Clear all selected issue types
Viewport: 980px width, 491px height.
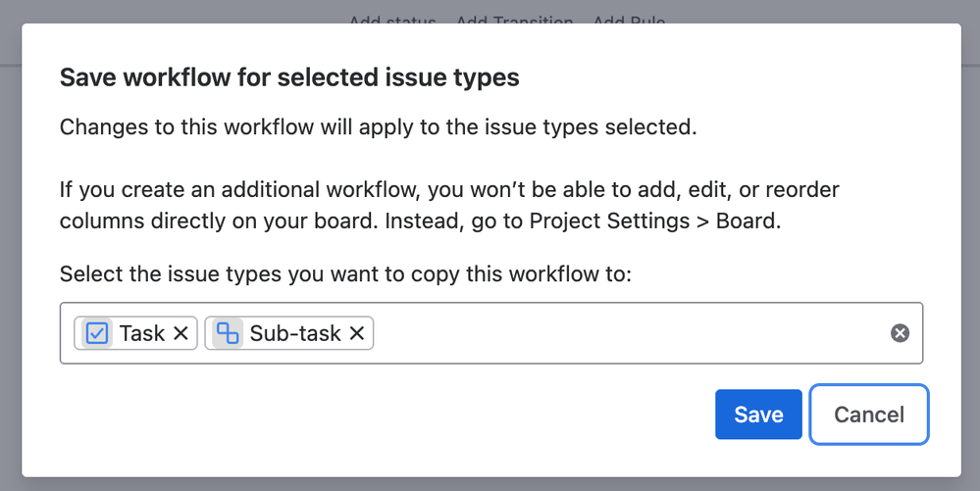click(900, 333)
